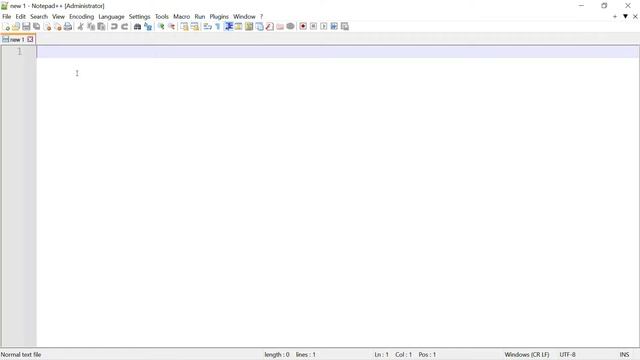Expand the document list down-arrow in menu bar

click(625, 17)
